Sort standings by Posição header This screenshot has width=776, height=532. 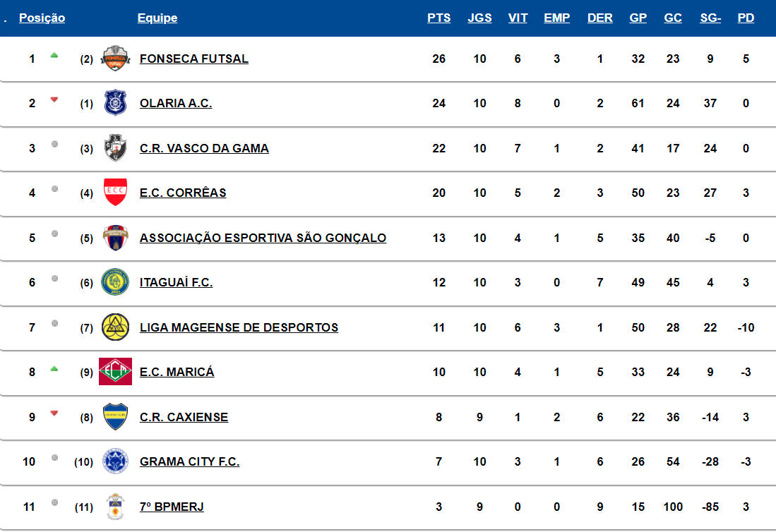click(42, 18)
